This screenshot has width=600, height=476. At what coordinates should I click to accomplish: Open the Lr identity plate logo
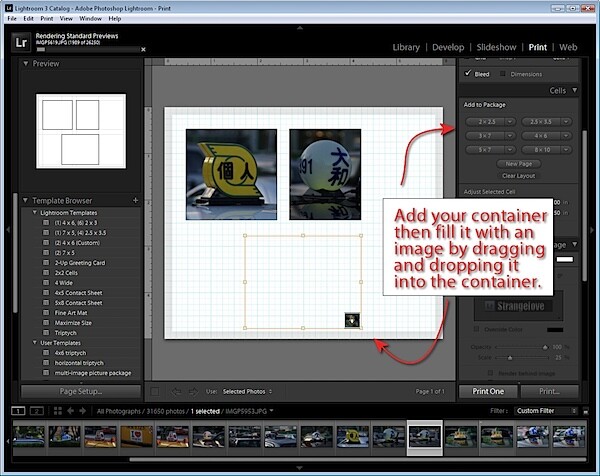coord(21,42)
